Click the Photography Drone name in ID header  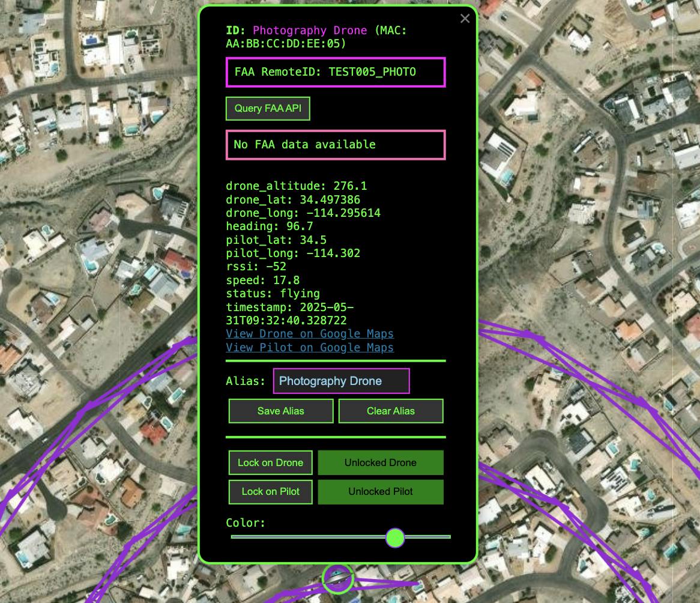310,31
